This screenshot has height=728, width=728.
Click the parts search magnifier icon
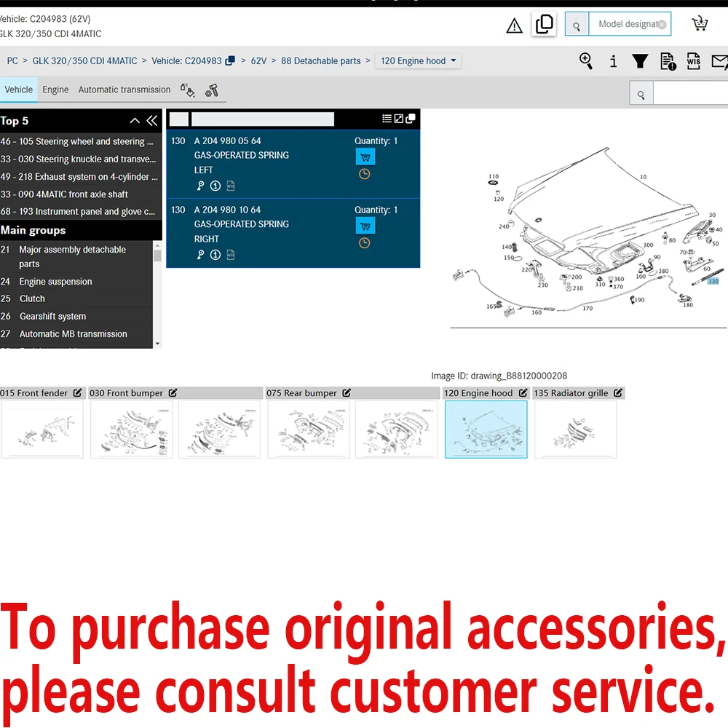641,95
